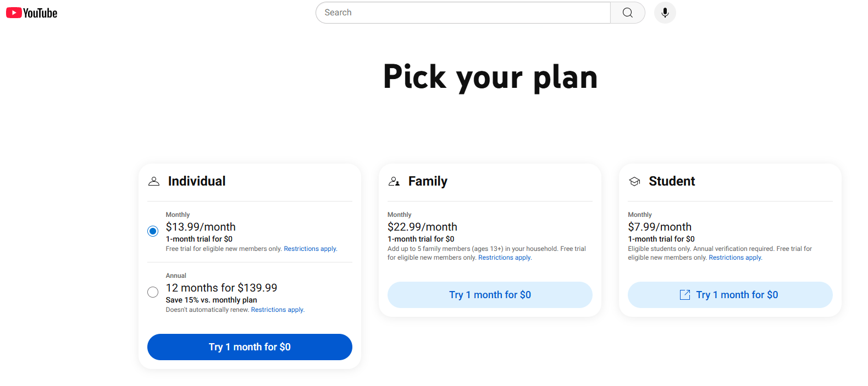Image resolution: width=868 pixels, height=386 pixels.
Task: Click the voice search microphone icon
Action: (665, 12)
